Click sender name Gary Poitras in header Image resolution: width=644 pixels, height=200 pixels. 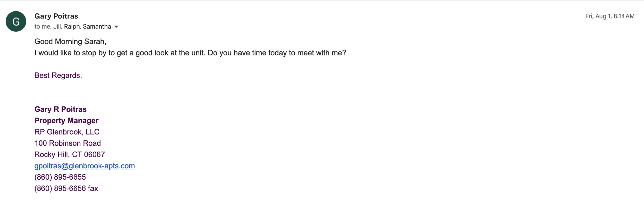(x=56, y=16)
